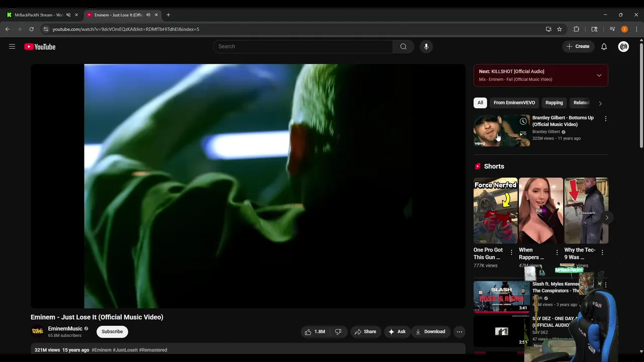Viewport: 644px width, 362px height.
Task: Show more filter chips with right arrow
Action: [x=600, y=103]
